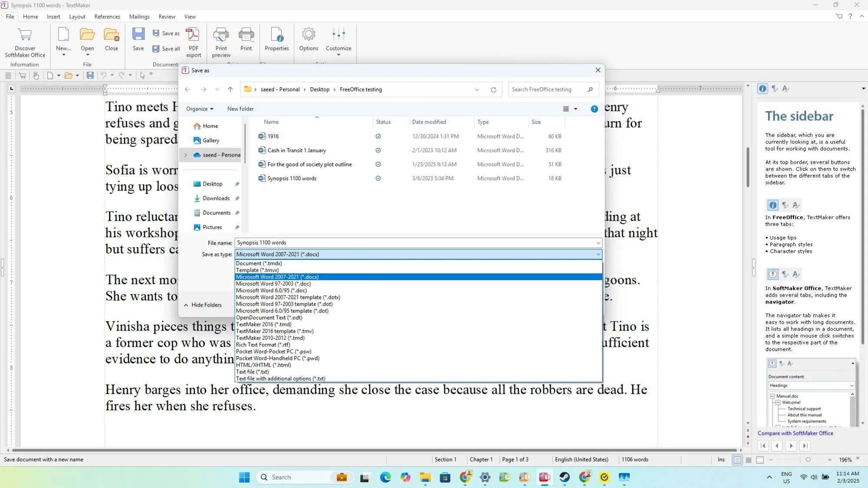868x488 pixels.
Task: Open the Save as type dropdown
Action: [x=598, y=254]
